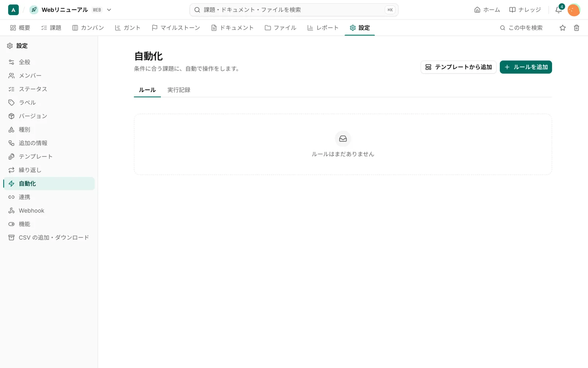The height and width of the screenshot is (368, 588).
Task: Click the trash can icon in the tab bar
Action: [x=577, y=28]
